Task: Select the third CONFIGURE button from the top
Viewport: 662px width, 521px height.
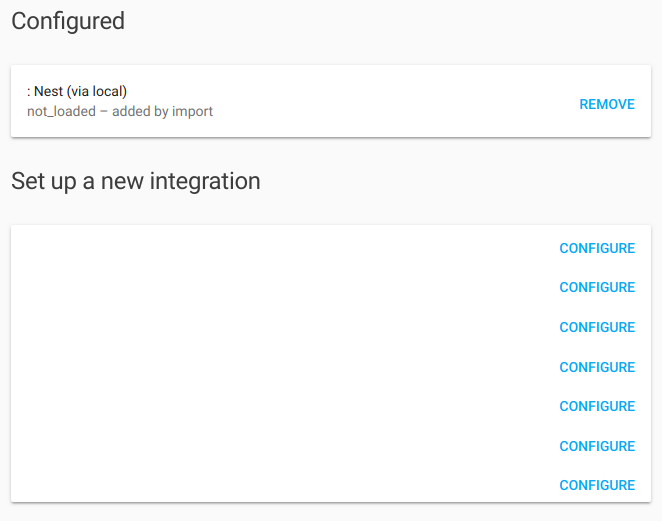Action: coord(597,327)
